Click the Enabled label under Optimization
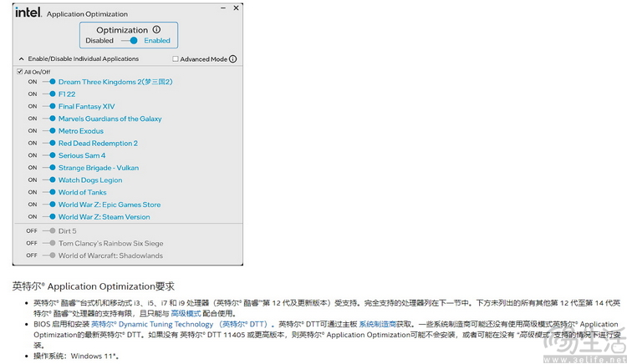The image size is (627, 364). pos(157,41)
